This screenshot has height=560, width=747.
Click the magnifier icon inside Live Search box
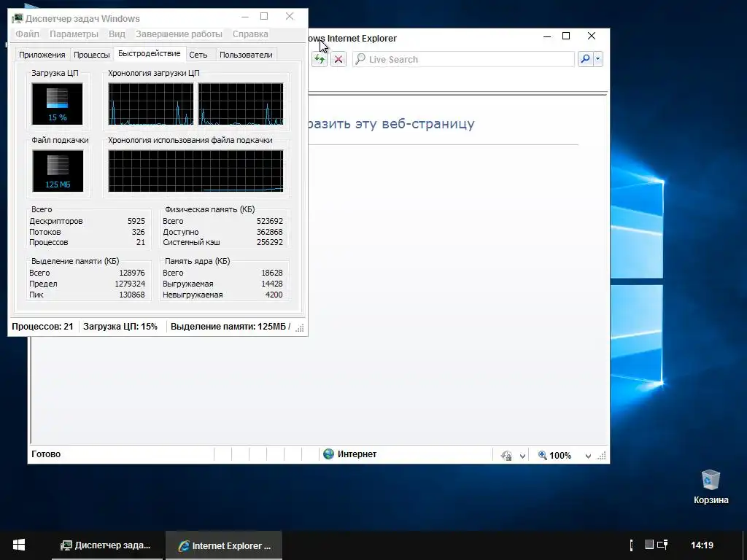pos(360,59)
